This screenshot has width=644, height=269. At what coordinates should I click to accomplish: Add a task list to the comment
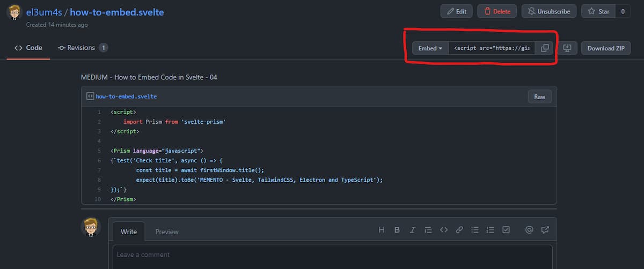point(506,230)
